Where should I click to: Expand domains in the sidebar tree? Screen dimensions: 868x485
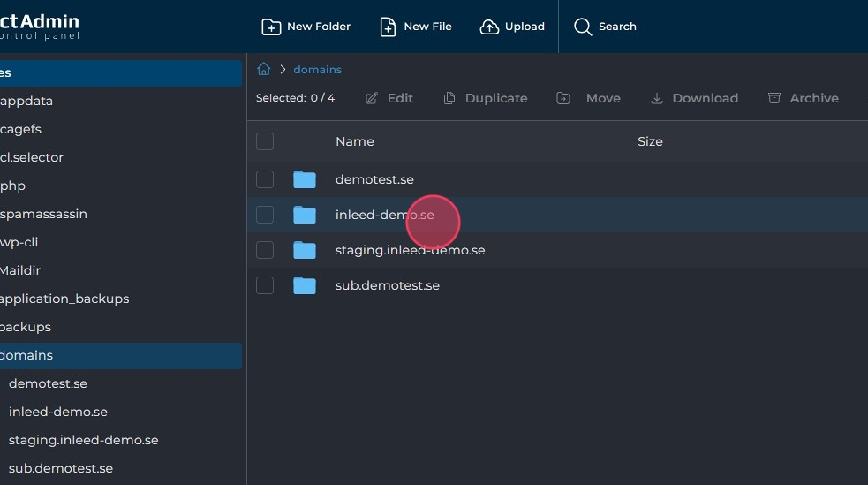click(x=26, y=355)
